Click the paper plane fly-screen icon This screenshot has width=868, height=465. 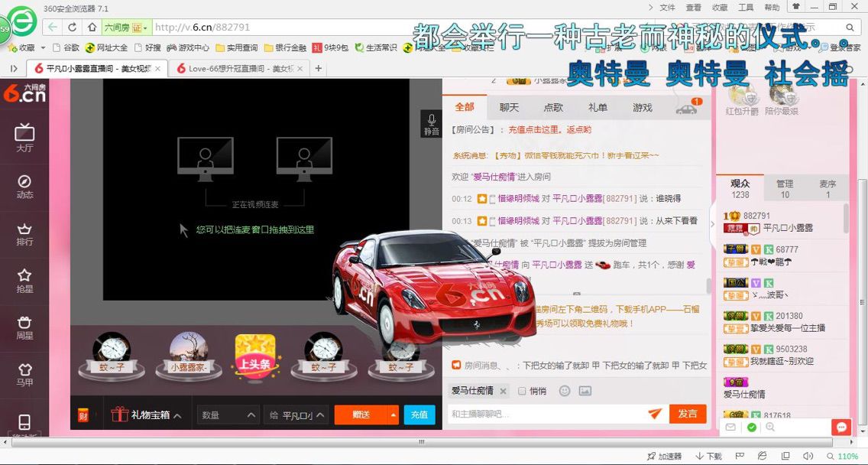coord(655,414)
